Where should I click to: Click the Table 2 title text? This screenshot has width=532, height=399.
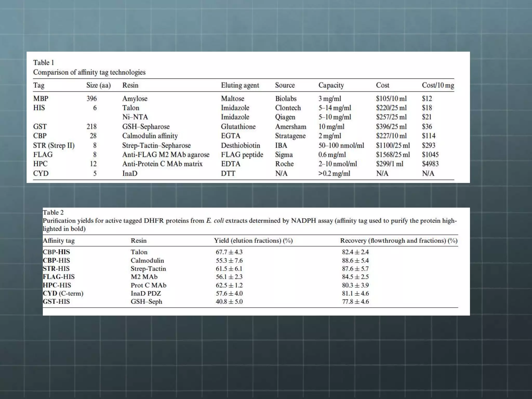click(53, 212)
